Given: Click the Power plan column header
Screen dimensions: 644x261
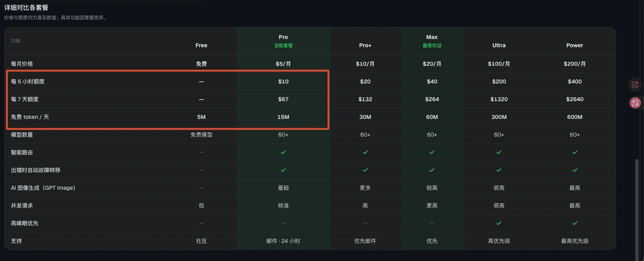Looking at the screenshot, I should coord(575,45).
